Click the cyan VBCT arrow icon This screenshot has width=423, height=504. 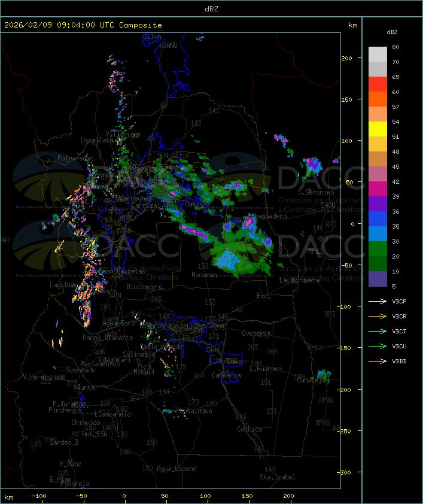coord(378,332)
